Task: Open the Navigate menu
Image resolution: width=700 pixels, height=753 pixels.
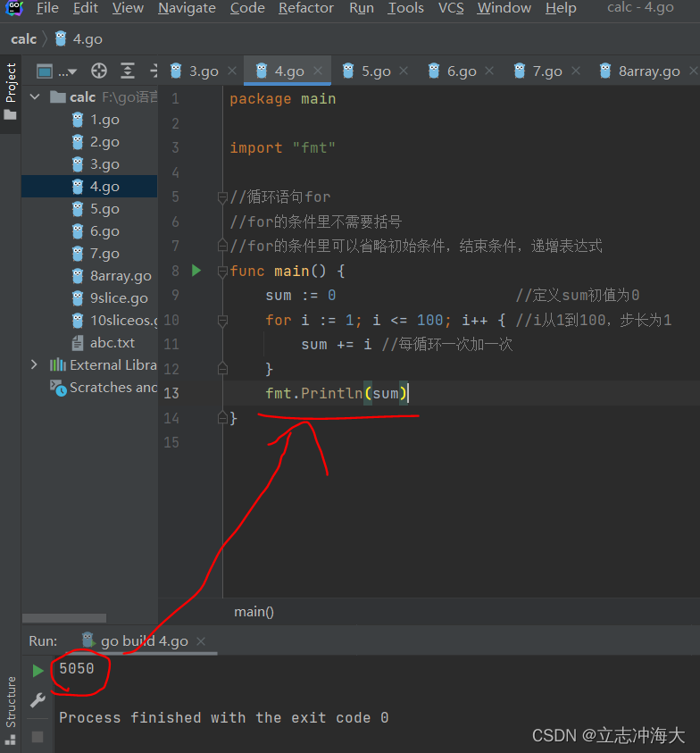Action: coord(187,8)
